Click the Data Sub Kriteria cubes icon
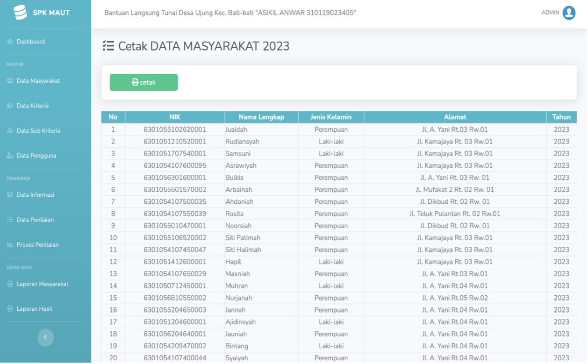The width and height of the screenshot is (588, 364). (10, 131)
